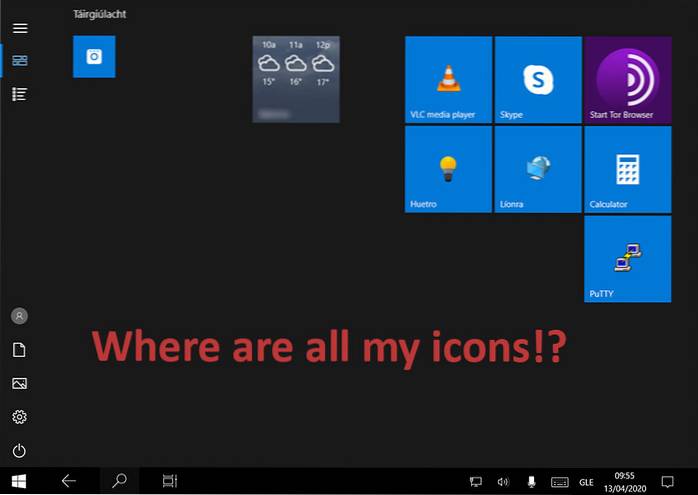
Task: Open the Huetro lightbulb tile
Action: point(448,169)
